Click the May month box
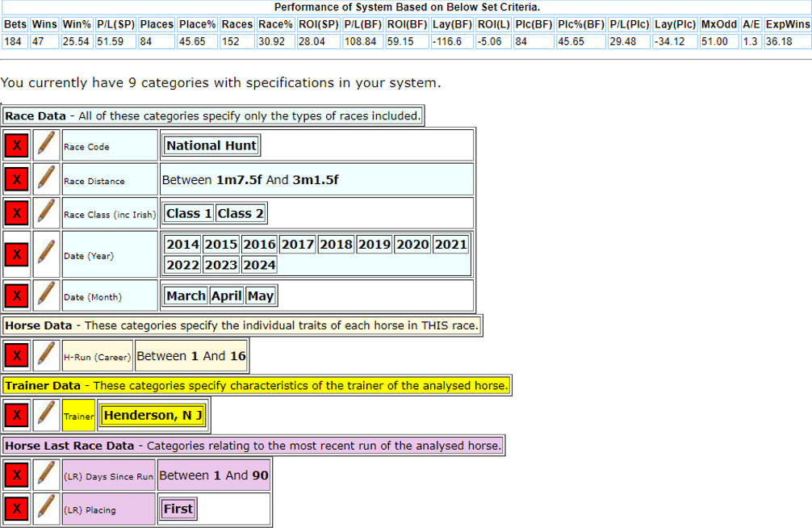Viewport: 812px width, 528px height. point(261,295)
